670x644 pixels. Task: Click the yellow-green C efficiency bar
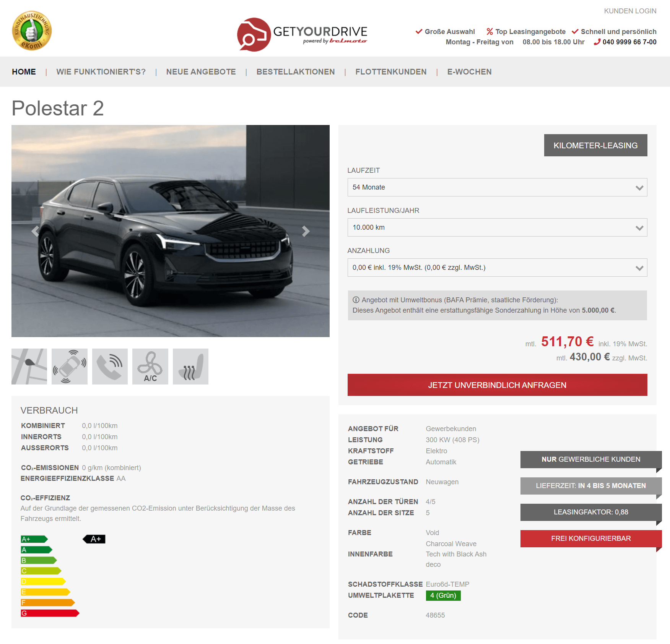coord(41,571)
